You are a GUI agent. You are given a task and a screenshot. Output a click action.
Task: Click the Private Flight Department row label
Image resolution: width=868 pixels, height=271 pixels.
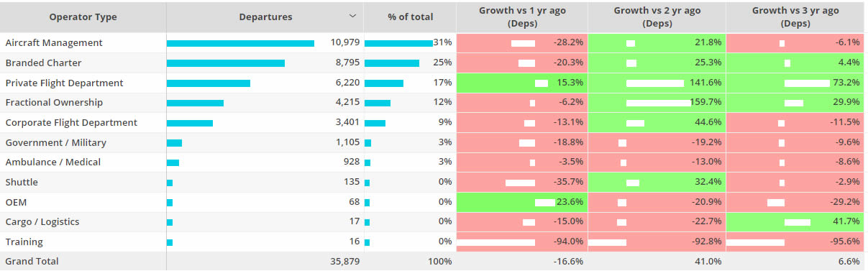[65, 83]
